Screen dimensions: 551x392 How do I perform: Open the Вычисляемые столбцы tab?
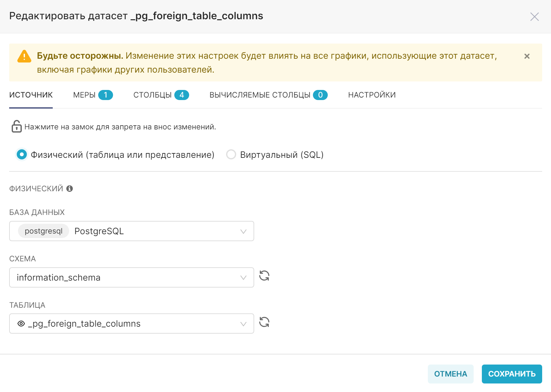click(268, 95)
